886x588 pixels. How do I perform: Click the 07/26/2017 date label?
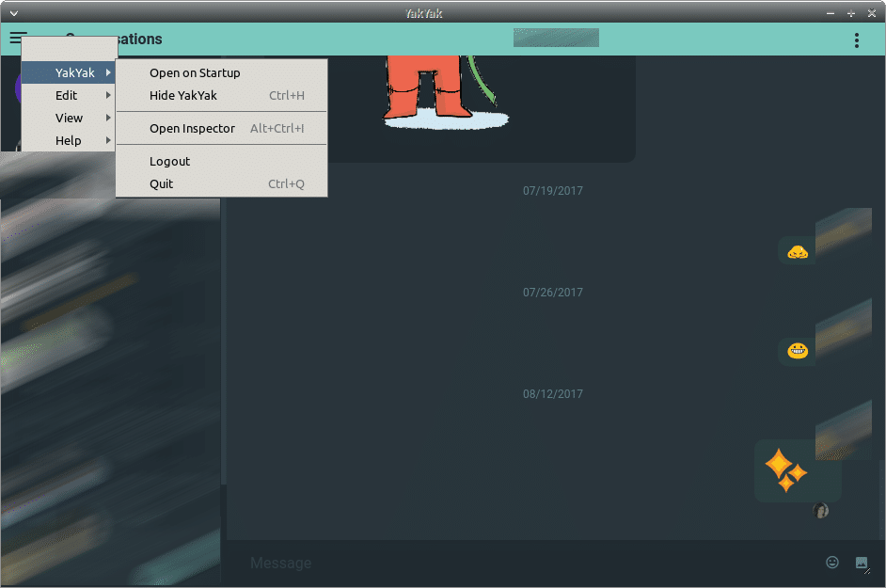coord(553,293)
